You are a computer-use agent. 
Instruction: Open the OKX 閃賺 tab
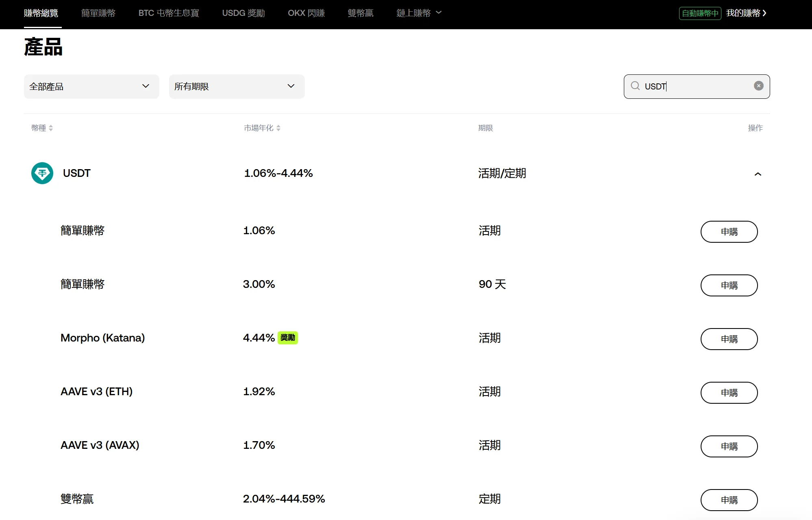coord(306,13)
